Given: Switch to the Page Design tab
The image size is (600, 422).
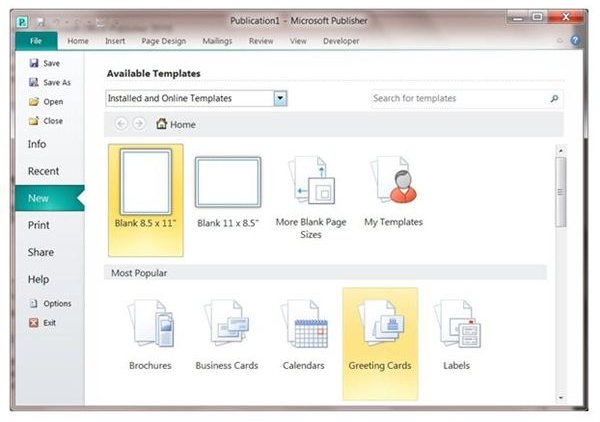Looking at the screenshot, I should (164, 41).
